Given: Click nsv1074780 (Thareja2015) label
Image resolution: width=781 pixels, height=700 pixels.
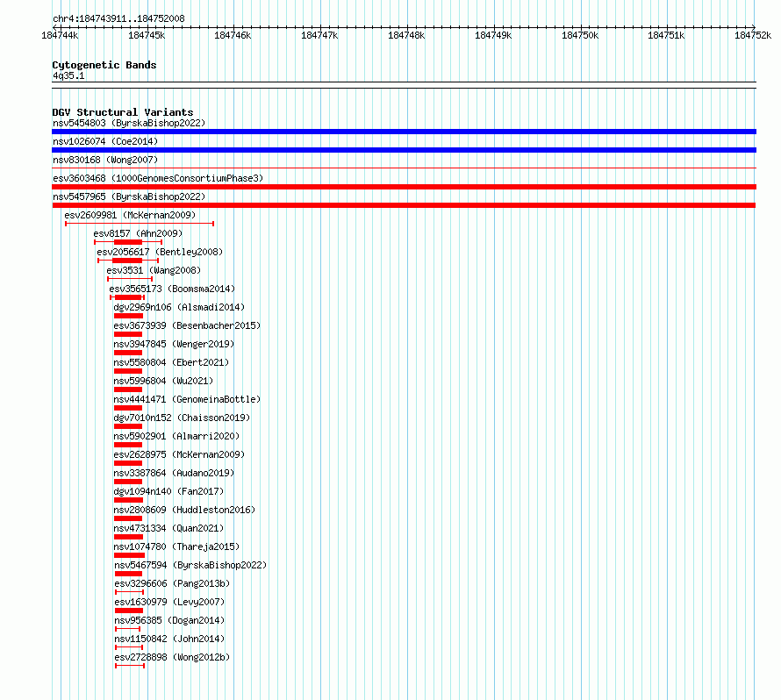Looking at the screenshot, I should pos(176,546).
